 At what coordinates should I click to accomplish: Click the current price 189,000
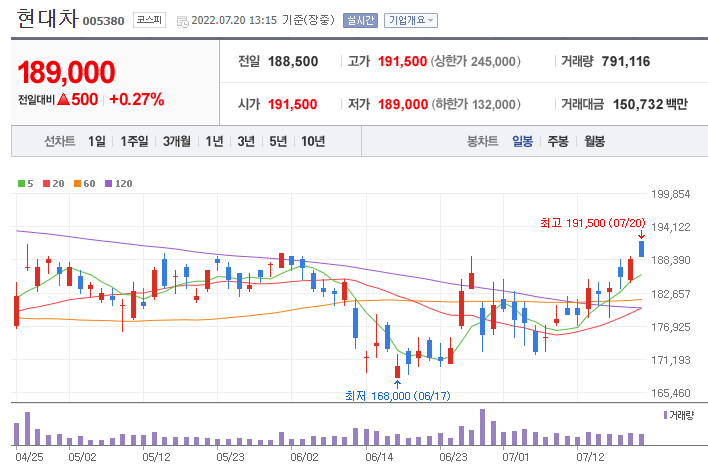coord(66,72)
